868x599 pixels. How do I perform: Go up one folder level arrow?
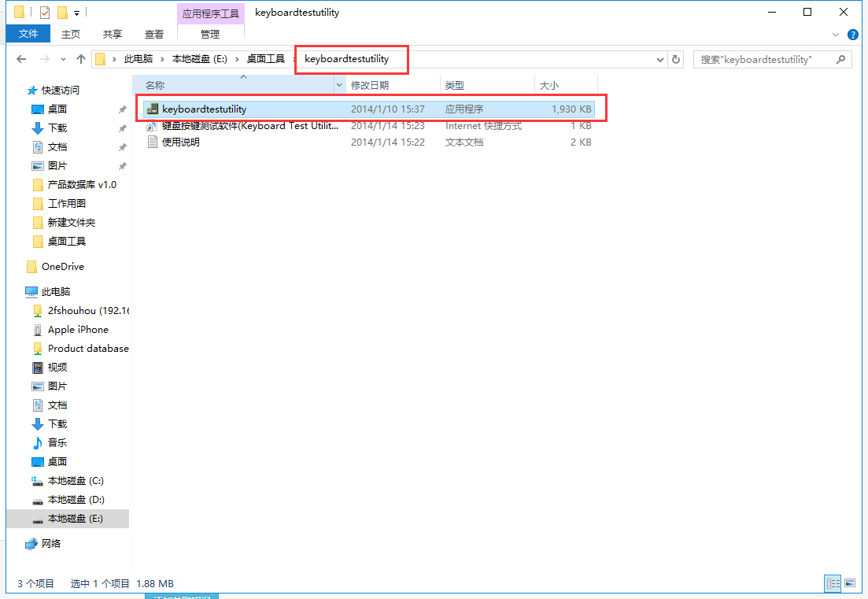pos(81,59)
